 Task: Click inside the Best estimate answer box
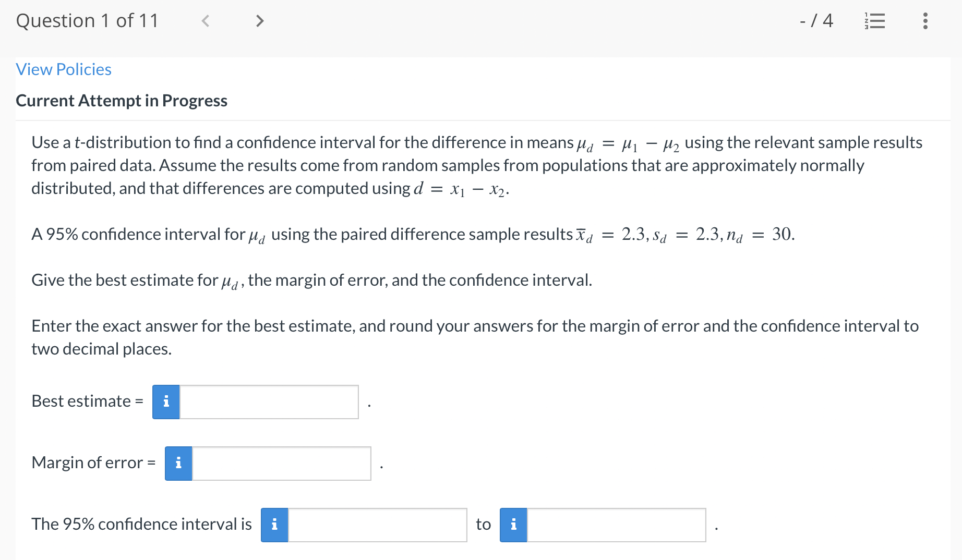coord(269,401)
